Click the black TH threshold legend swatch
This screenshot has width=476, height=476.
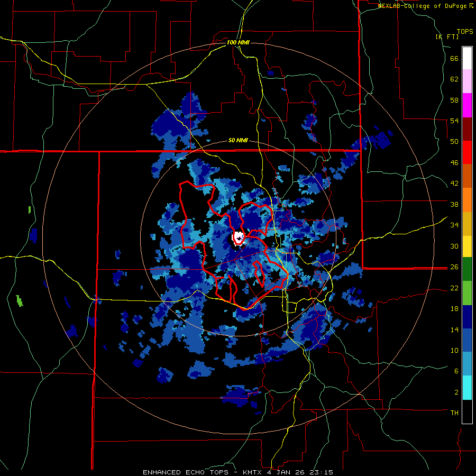467,411
